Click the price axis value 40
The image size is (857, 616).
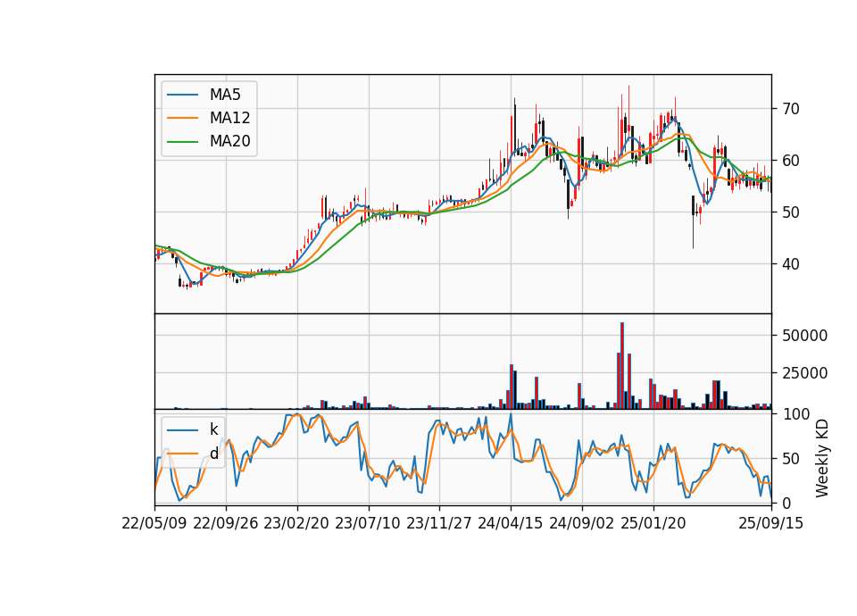(x=790, y=264)
